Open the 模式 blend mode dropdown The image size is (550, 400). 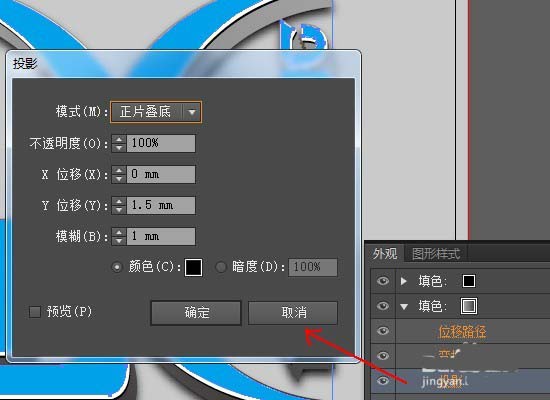(x=156, y=112)
